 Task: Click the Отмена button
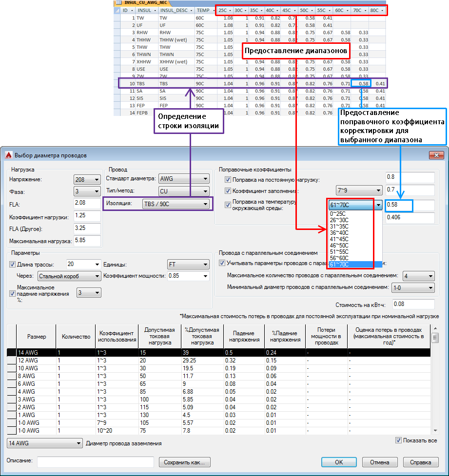point(379,462)
